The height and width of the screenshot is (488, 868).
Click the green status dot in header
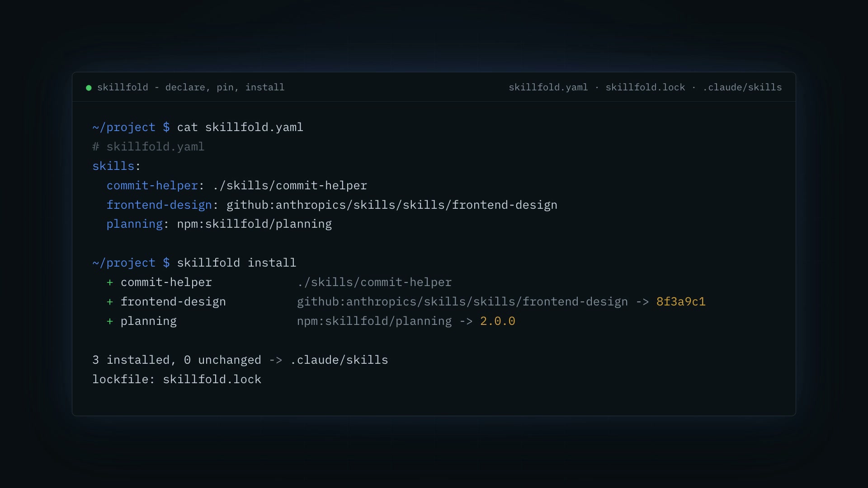[89, 88]
